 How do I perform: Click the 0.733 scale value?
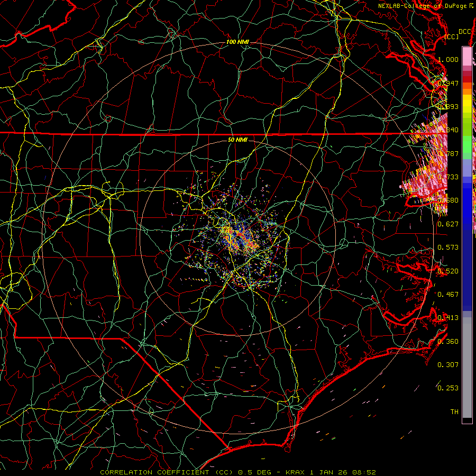point(448,177)
